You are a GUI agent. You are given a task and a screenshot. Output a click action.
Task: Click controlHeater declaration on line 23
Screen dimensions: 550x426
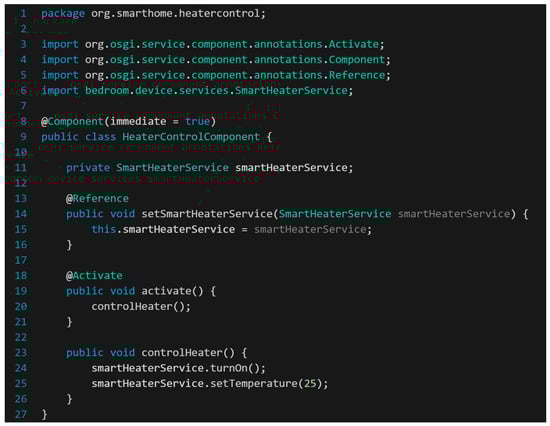(182, 353)
